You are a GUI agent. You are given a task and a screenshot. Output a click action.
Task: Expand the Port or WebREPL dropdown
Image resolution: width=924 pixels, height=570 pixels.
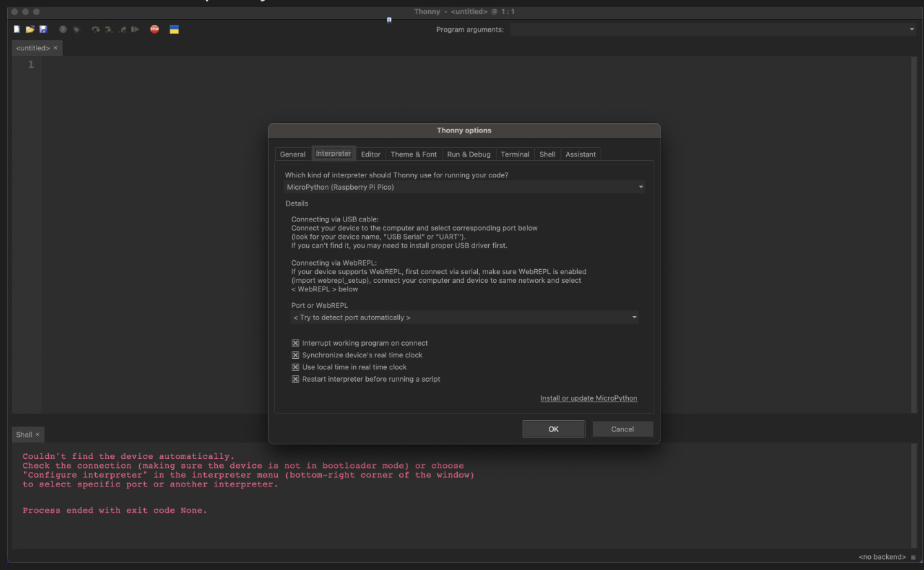[x=465, y=317]
